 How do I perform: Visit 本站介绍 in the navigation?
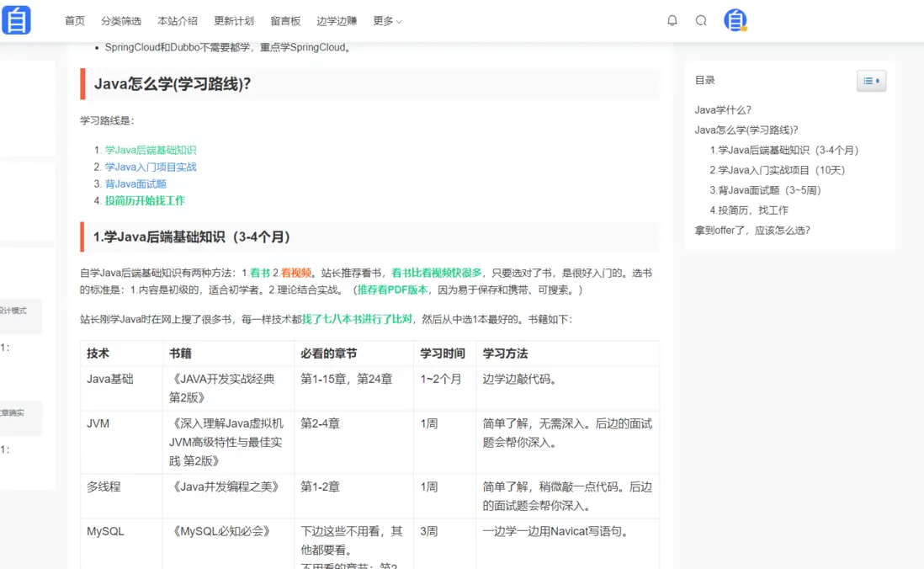177,21
